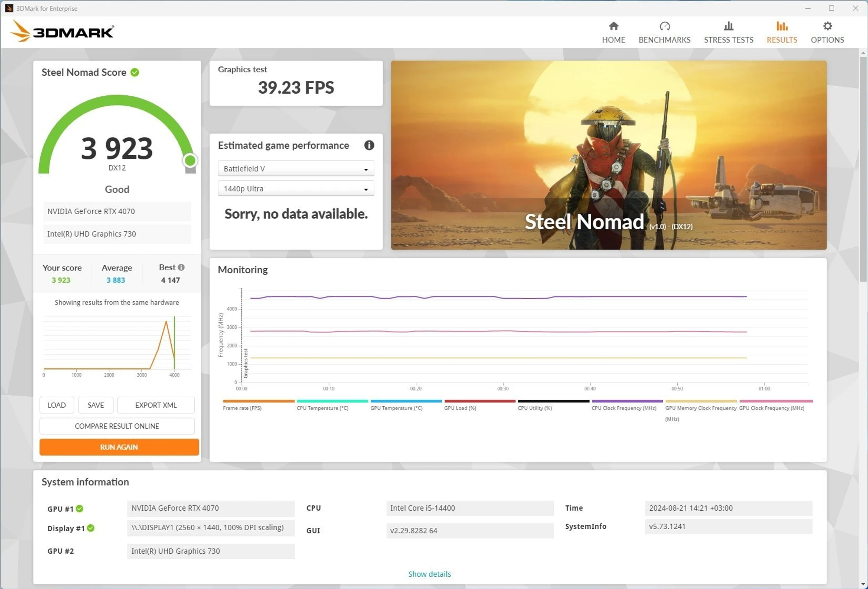Click the GPU #2 Intel UHD Graphics 730 value
This screenshot has height=589, width=868.
[211, 551]
